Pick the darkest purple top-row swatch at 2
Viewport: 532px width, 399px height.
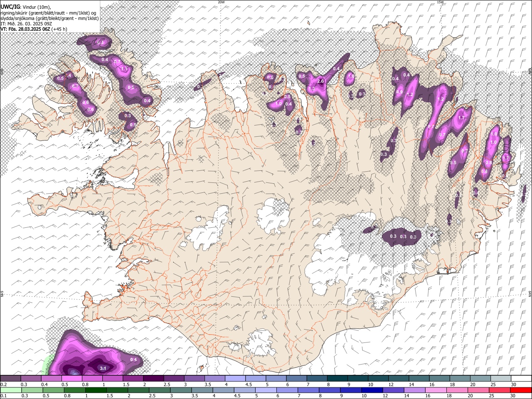153,379
